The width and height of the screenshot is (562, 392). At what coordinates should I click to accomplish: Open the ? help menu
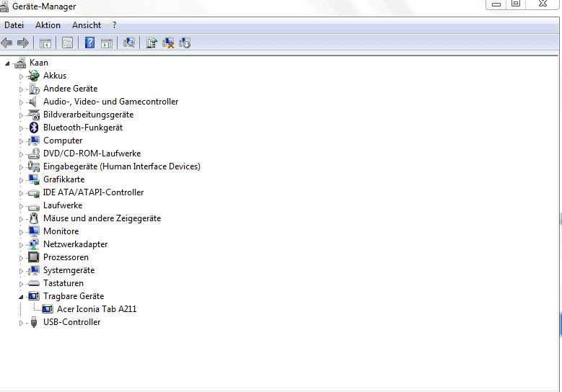click(x=114, y=25)
